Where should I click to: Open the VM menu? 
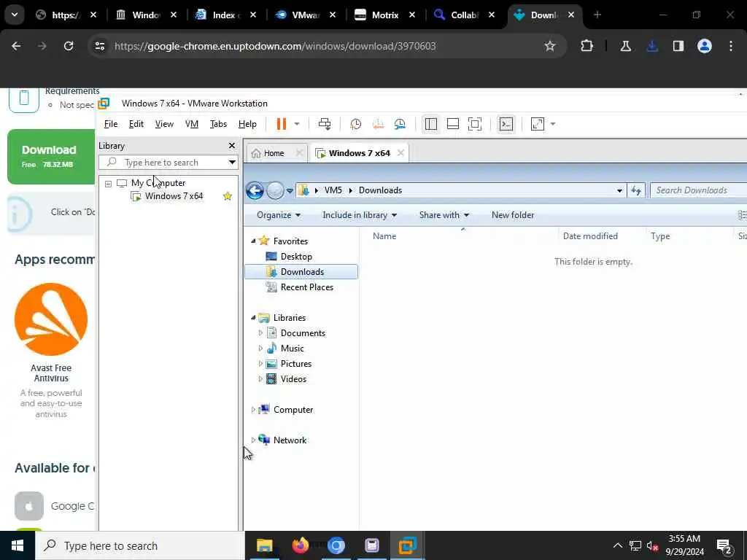(x=192, y=124)
